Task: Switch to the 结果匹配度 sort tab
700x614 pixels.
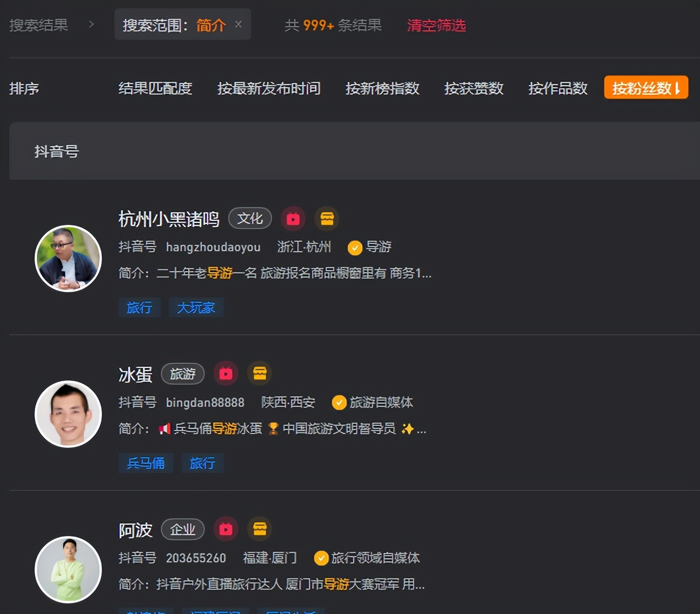Action: click(x=156, y=89)
